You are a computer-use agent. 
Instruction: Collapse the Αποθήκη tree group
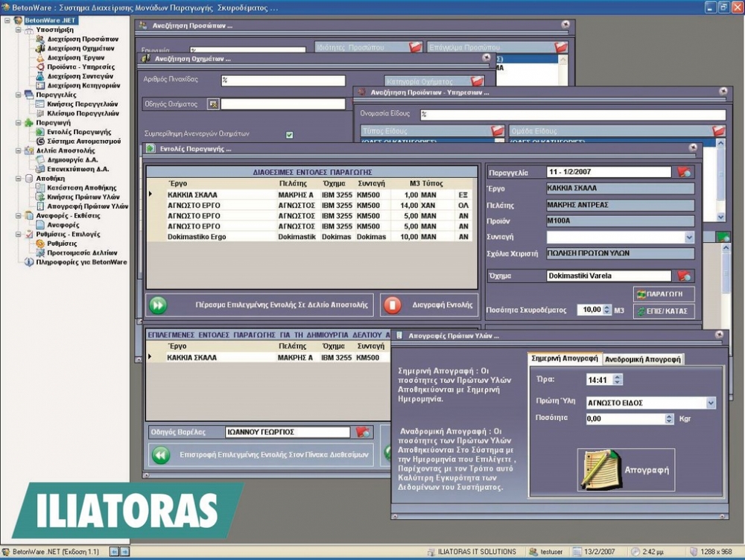(x=18, y=179)
